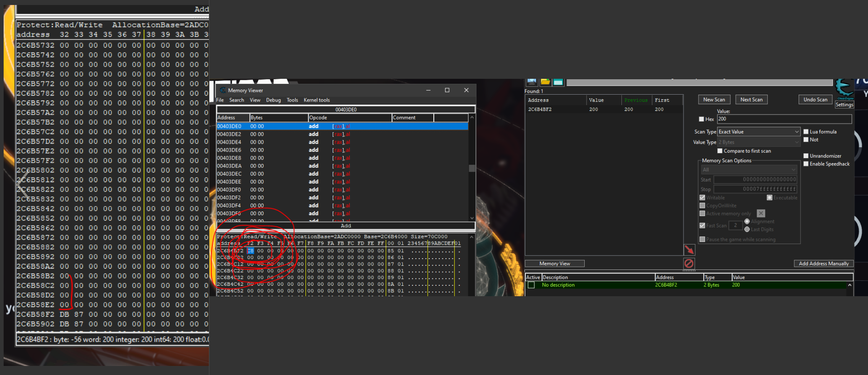This screenshot has height=375, width=868.
Task: Open the Debug menu in Memory Viewer
Action: pyautogui.click(x=273, y=100)
